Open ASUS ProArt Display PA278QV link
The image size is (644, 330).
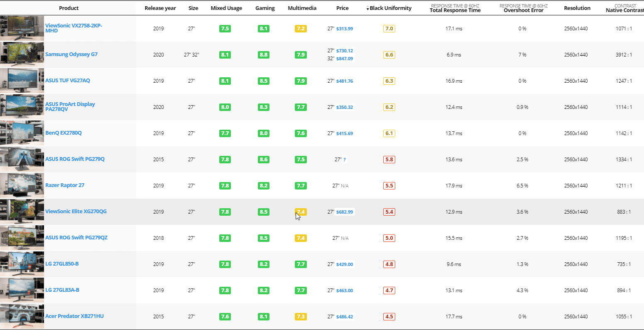70,107
